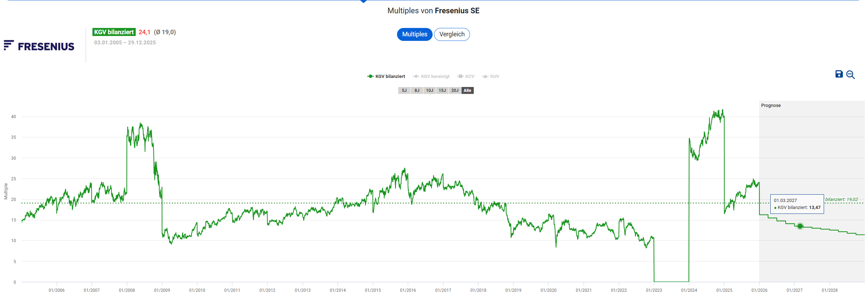Select the Alle time range
Image resolution: width=868 pixels, height=297 pixels.
(x=467, y=90)
